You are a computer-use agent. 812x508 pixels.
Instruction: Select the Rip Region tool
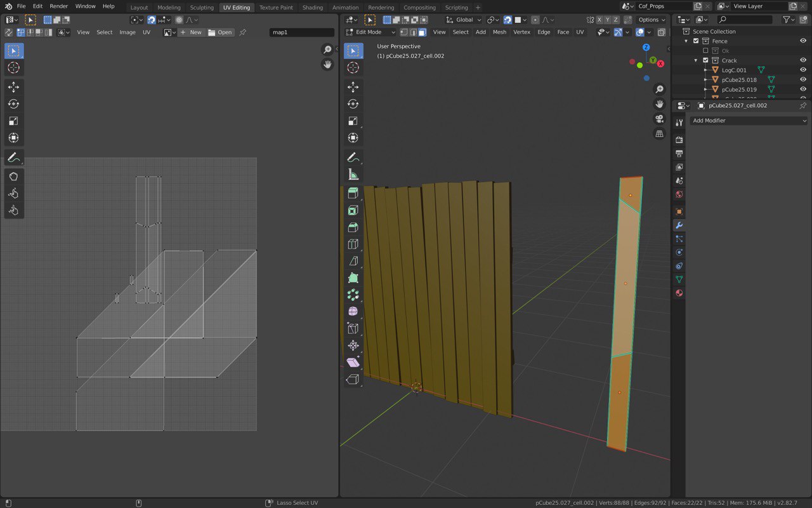tap(353, 379)
